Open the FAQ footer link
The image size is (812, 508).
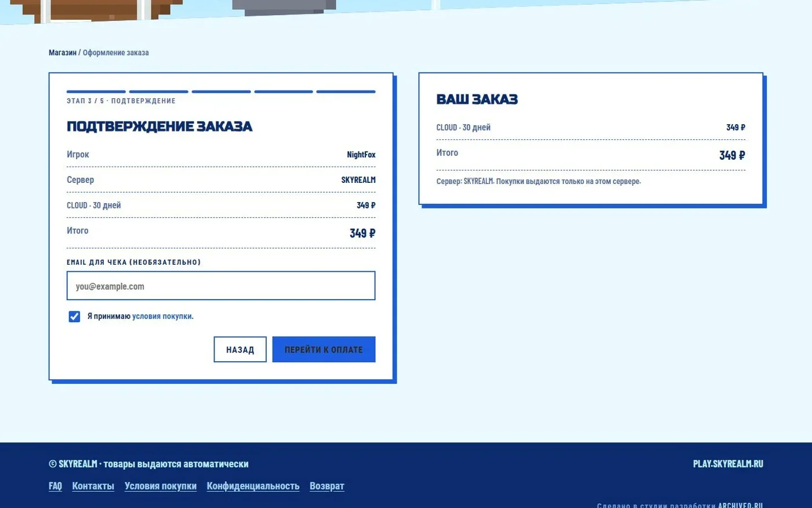(55, 486)
